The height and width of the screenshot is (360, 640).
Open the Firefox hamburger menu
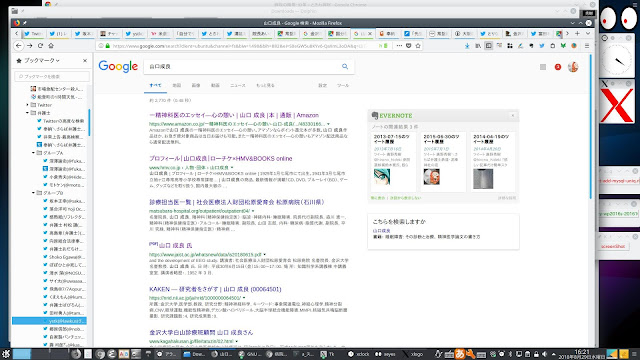pos(587,46)
